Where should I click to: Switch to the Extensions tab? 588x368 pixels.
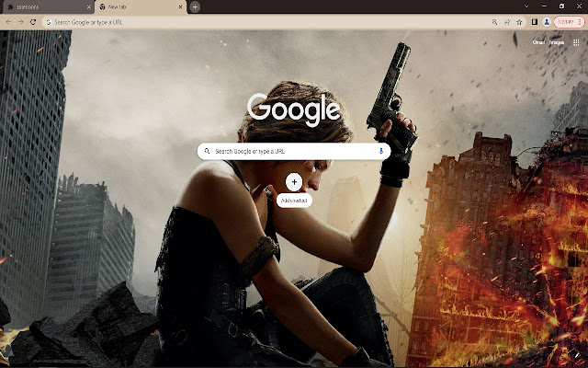47,6
